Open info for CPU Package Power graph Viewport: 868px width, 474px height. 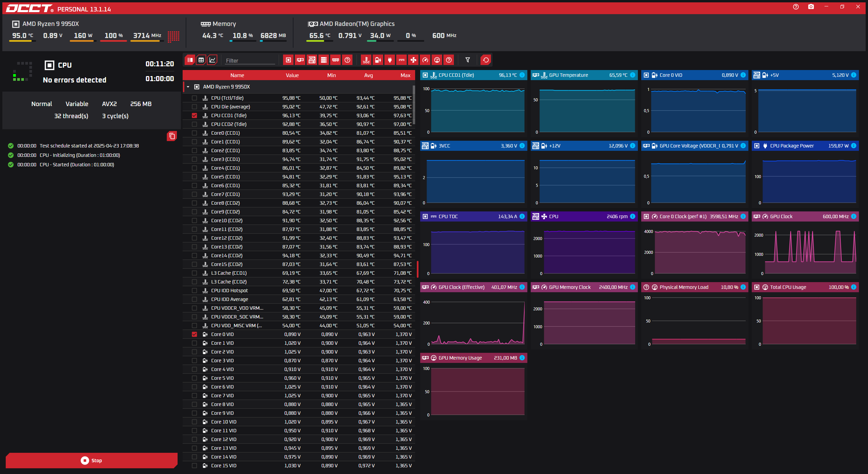click(x=854, y=146)
